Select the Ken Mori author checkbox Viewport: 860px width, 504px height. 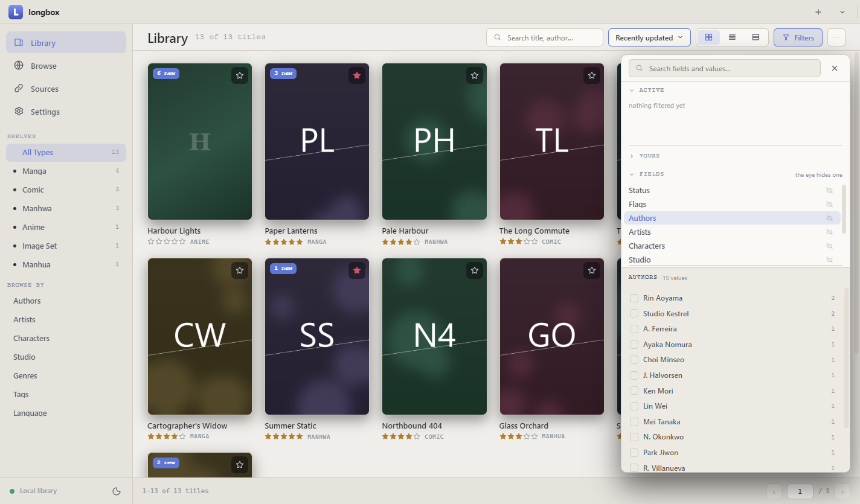pyautogui.click(x=634, y=391)
